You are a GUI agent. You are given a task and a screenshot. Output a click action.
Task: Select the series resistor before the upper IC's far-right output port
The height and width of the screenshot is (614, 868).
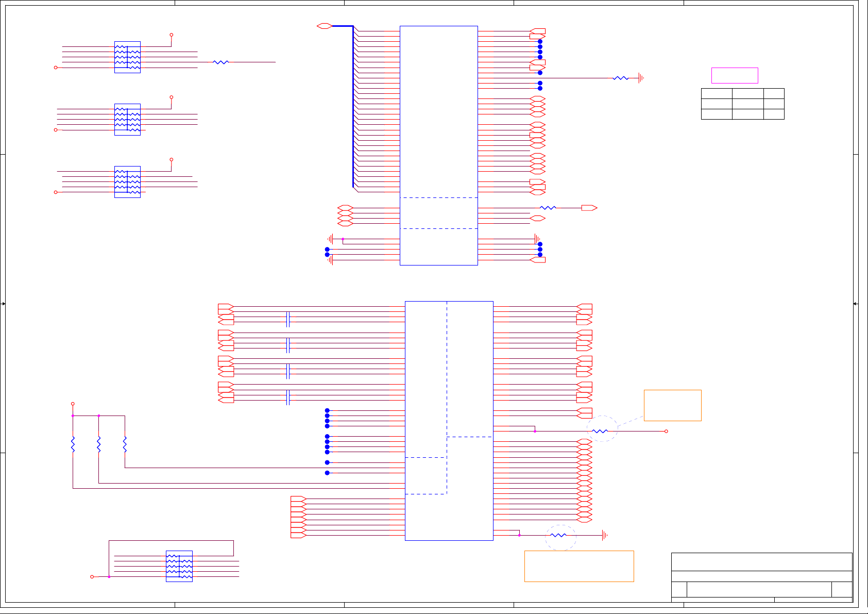click(x=548, y=208)
